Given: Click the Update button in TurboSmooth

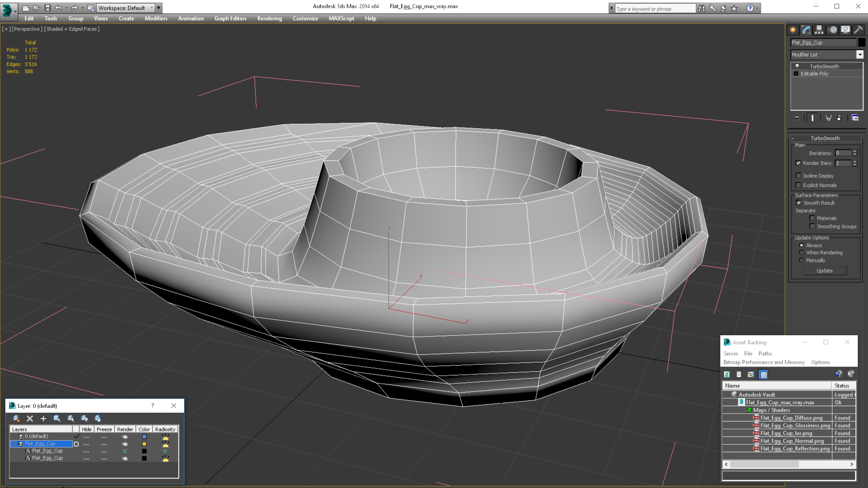Looking at the screenshot, I should point(825,271).
